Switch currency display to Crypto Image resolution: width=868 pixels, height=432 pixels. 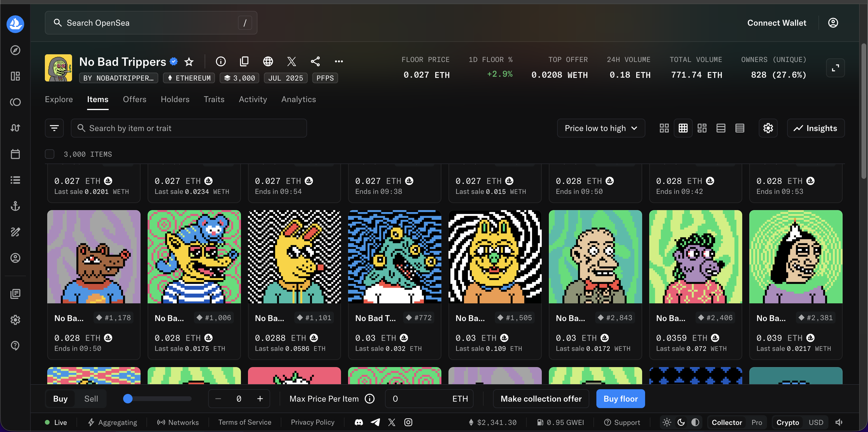pos(787,422)
